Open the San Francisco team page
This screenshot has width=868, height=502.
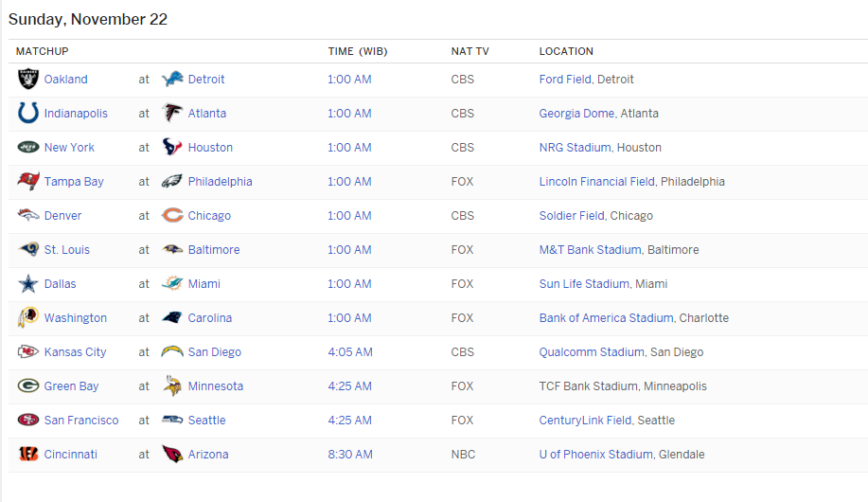tap(81, 421)
